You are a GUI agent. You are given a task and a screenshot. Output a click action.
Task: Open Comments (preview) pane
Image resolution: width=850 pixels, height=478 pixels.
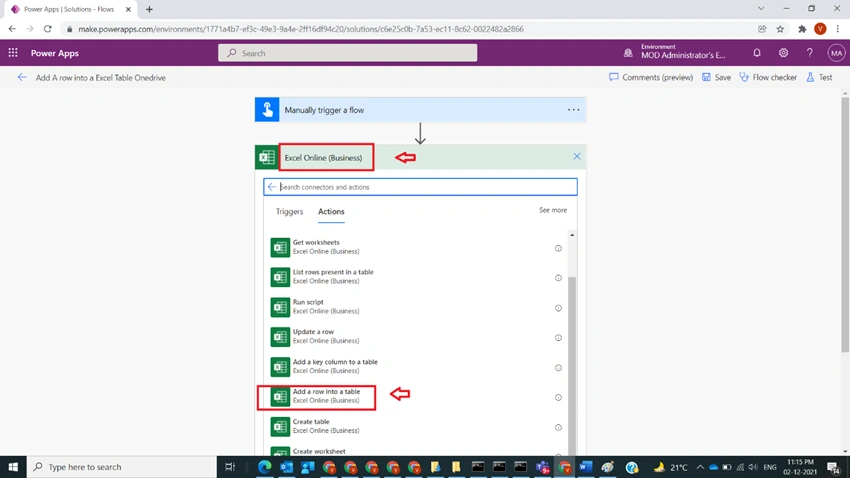651,77
